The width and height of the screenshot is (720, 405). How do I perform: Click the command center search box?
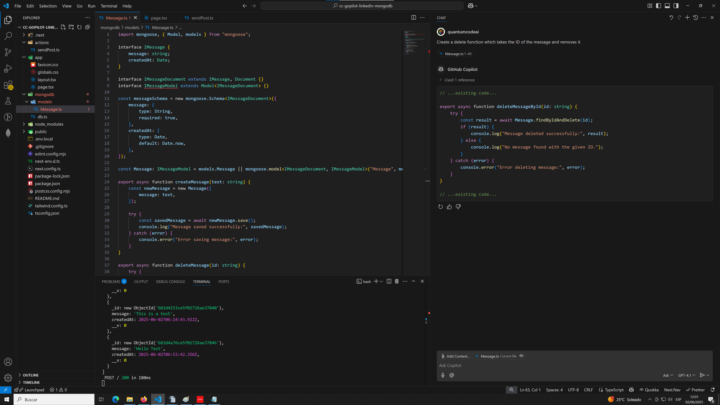coord(362,6)
